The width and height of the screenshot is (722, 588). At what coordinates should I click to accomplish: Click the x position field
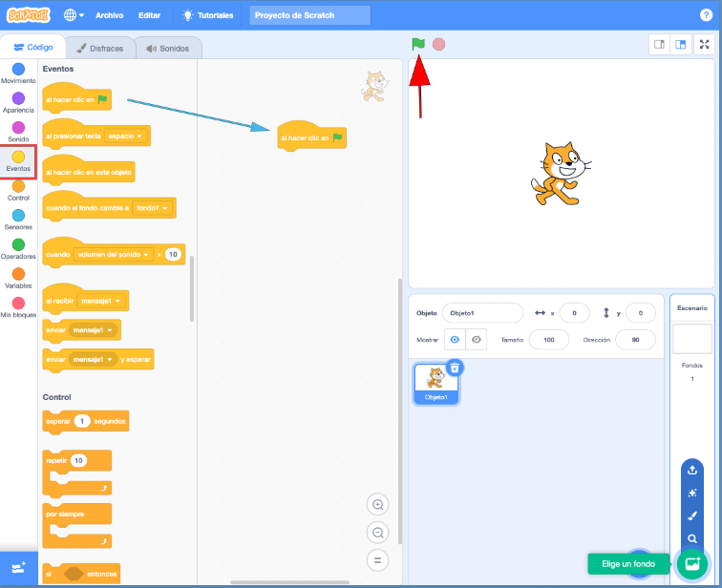point(574,313)
